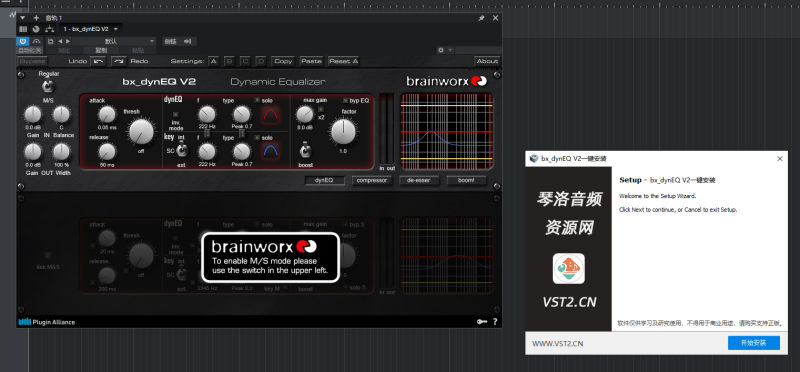The width and height of the screenshot is (800, 372).
Task: Flip the SC int/ext key switch
Action: coord(181,150)
